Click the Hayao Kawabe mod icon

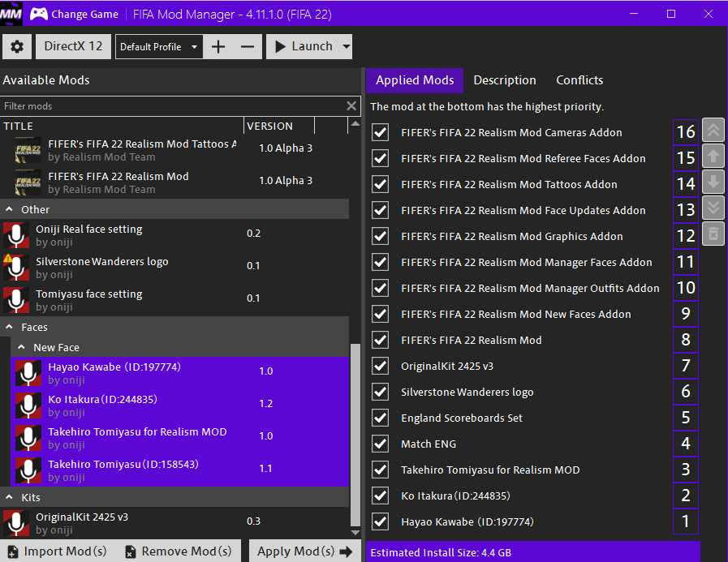28,373
